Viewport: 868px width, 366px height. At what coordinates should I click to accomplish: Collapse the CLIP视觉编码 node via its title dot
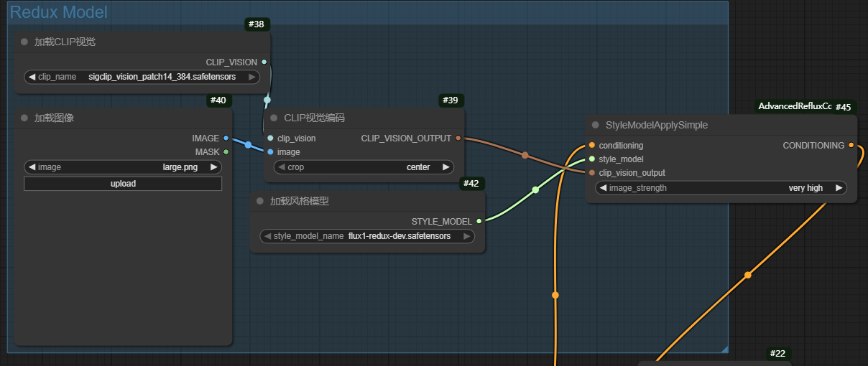(x=274, y=118)
